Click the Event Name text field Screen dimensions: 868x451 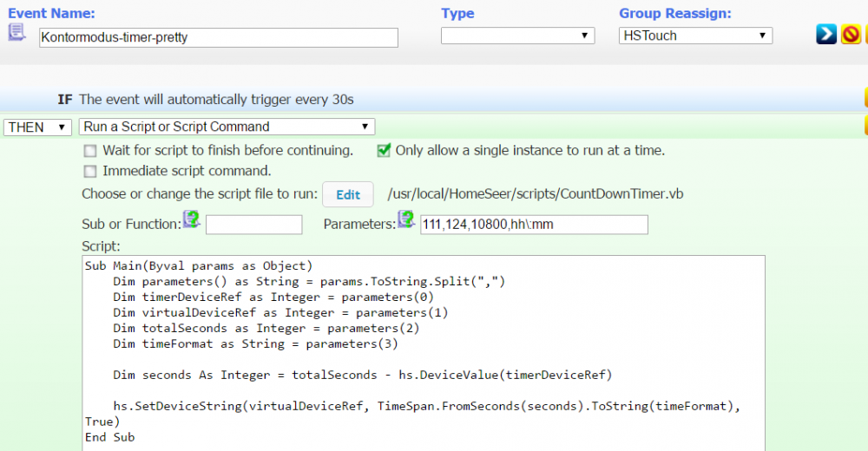click(x=219, y=37)
